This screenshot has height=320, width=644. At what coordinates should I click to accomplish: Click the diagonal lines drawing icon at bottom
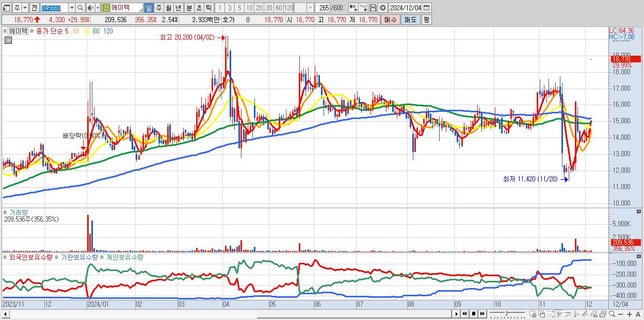click(x=585, y=314)
